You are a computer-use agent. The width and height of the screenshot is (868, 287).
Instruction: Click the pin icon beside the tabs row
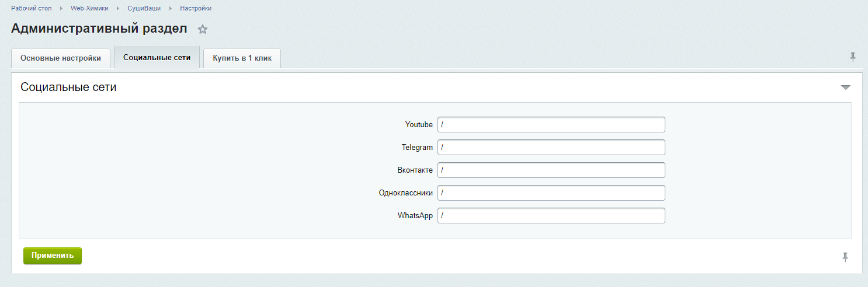[x=852, y=57]
